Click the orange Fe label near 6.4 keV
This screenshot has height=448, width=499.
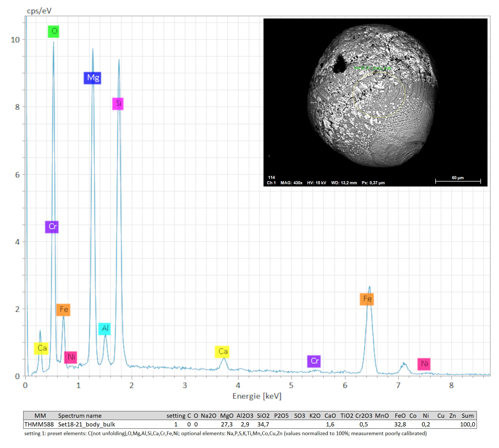[367, 299]
